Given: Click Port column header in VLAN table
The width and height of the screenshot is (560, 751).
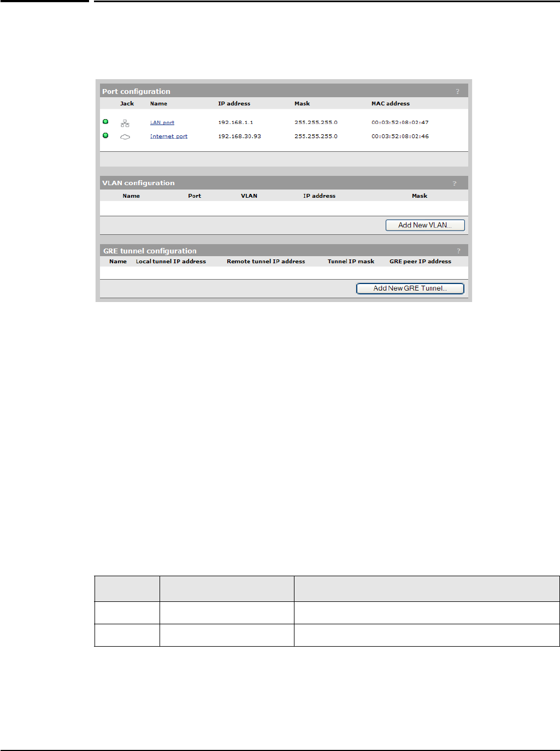Looking at the screenshot, I should (x=194, y=196).
